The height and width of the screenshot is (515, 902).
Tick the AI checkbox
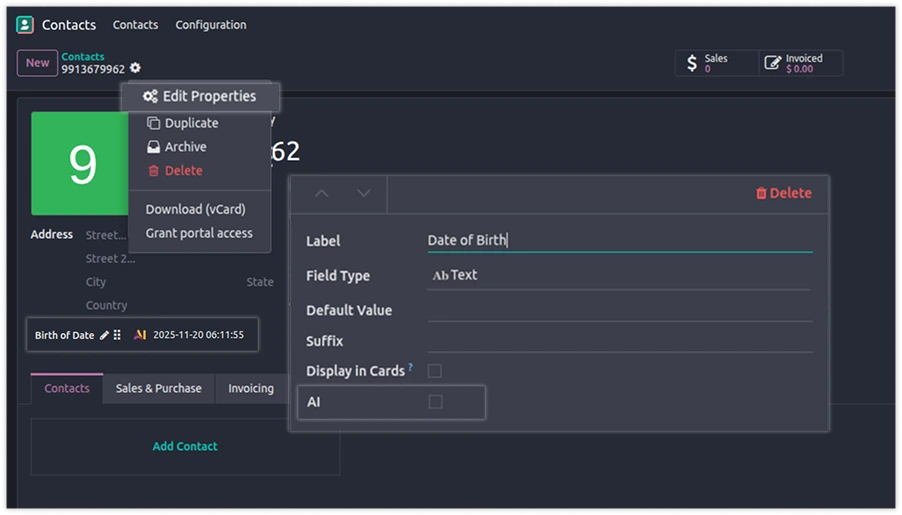tap(435, 402)
